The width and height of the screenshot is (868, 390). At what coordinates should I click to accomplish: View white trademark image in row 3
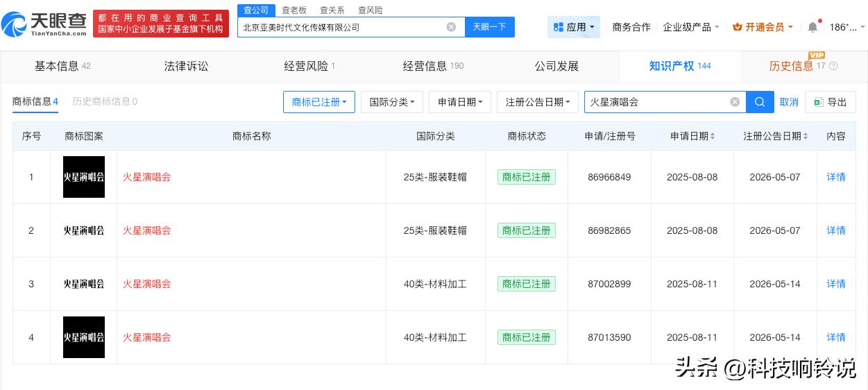[84, 284]
